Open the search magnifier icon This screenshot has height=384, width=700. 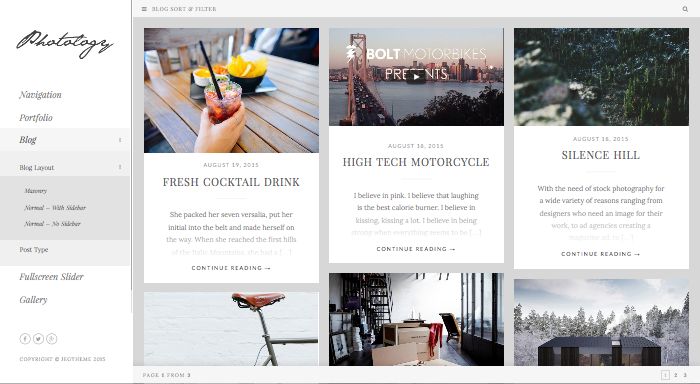click(x=685, y=9)
